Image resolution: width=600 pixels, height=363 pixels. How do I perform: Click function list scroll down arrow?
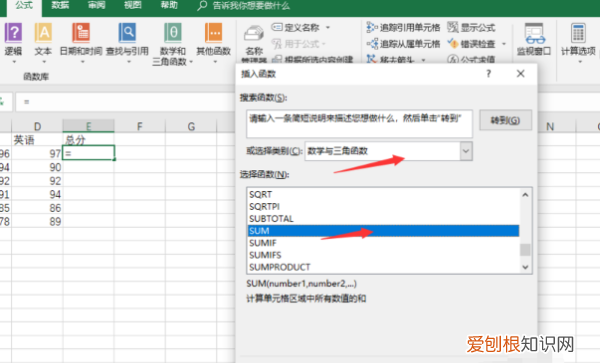coord(525,267)
